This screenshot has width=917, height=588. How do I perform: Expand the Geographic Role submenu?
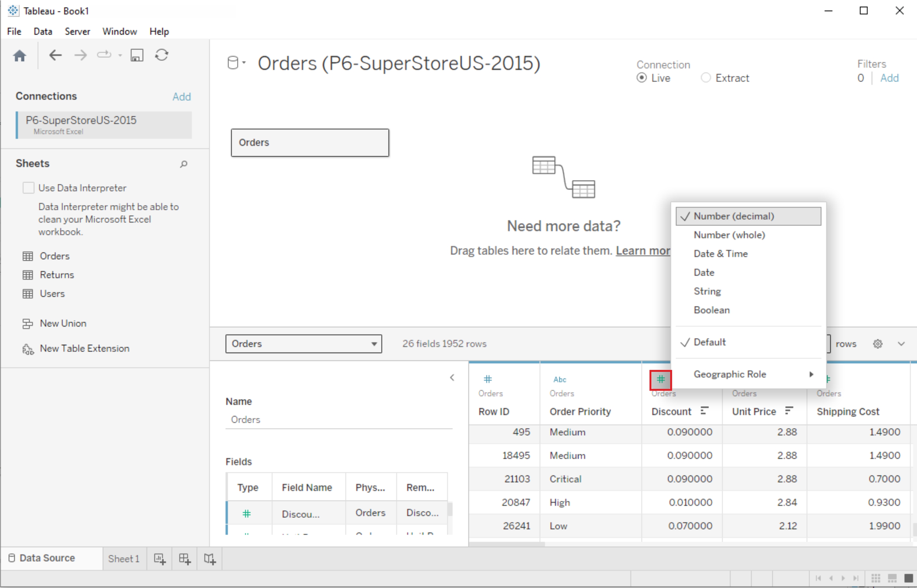point(748,374)
